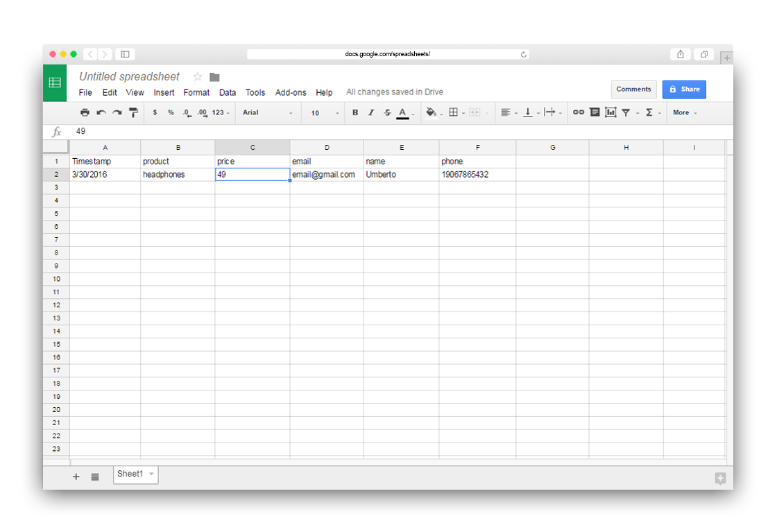Insert a link with the chain icon
Image resolution: width=777 pixels, height=532 pixels.
coord(579,112)
